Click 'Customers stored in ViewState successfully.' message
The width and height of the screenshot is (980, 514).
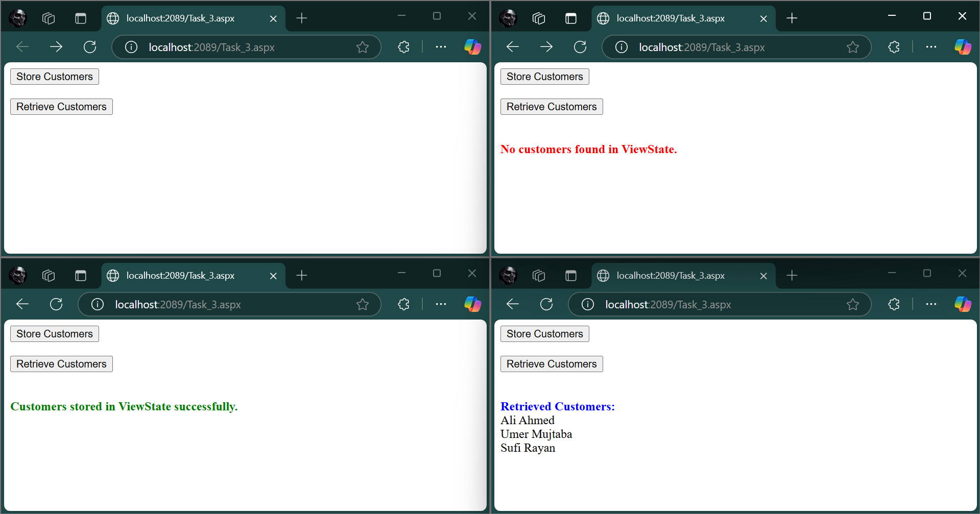(x=124, y=406)
